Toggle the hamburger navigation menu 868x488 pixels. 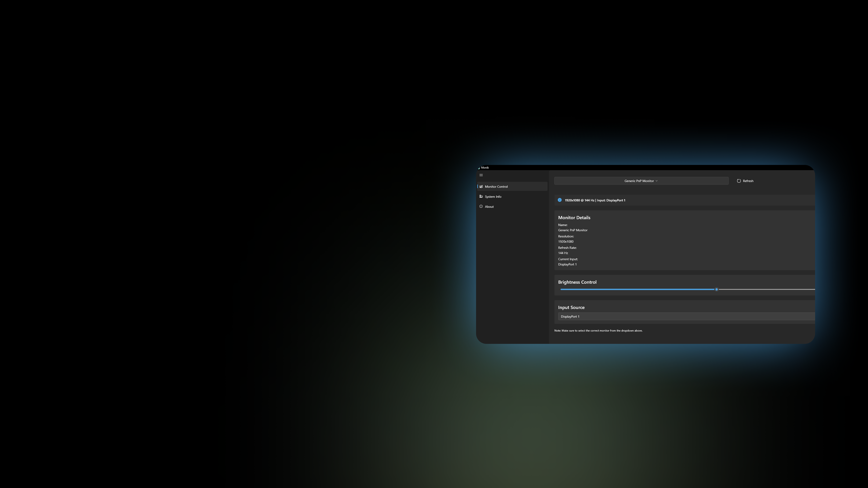(481, 175)
